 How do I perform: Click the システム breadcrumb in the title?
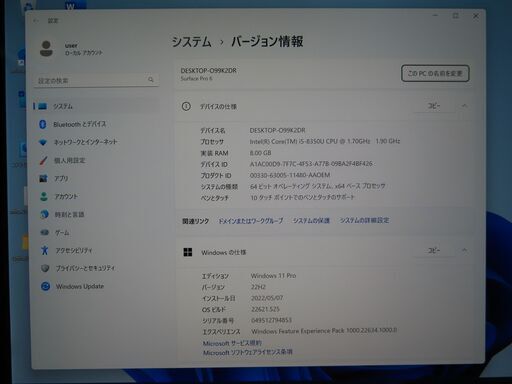click(192, 42)
